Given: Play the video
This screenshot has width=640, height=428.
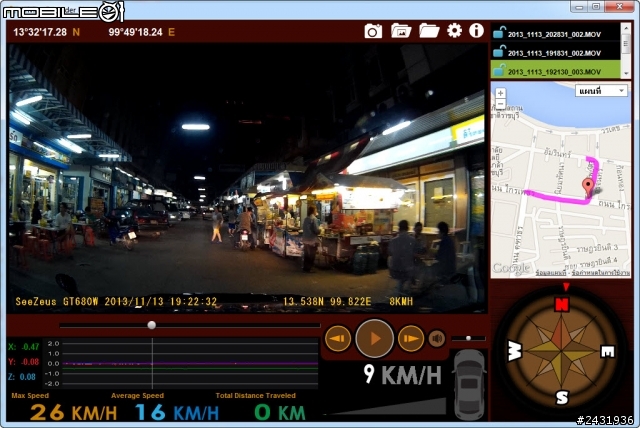Looking at the screenshot, I should 374,339.
